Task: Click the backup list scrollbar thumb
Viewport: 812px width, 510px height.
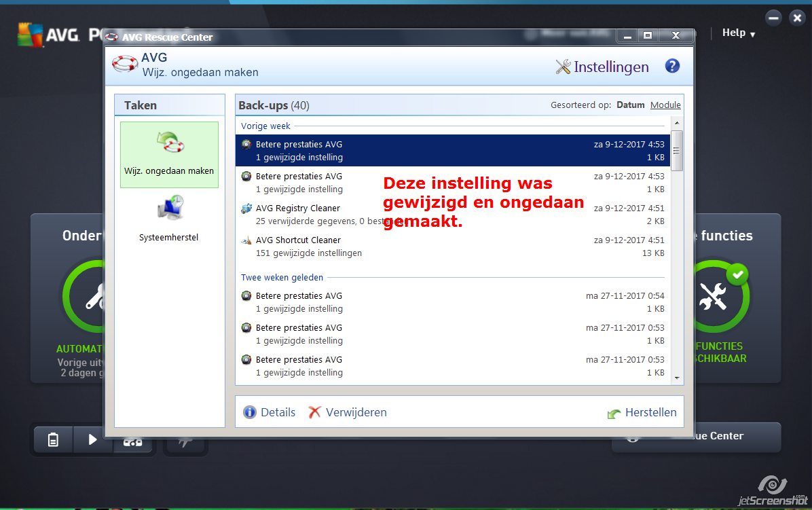Action: click(x=677, y=151)
